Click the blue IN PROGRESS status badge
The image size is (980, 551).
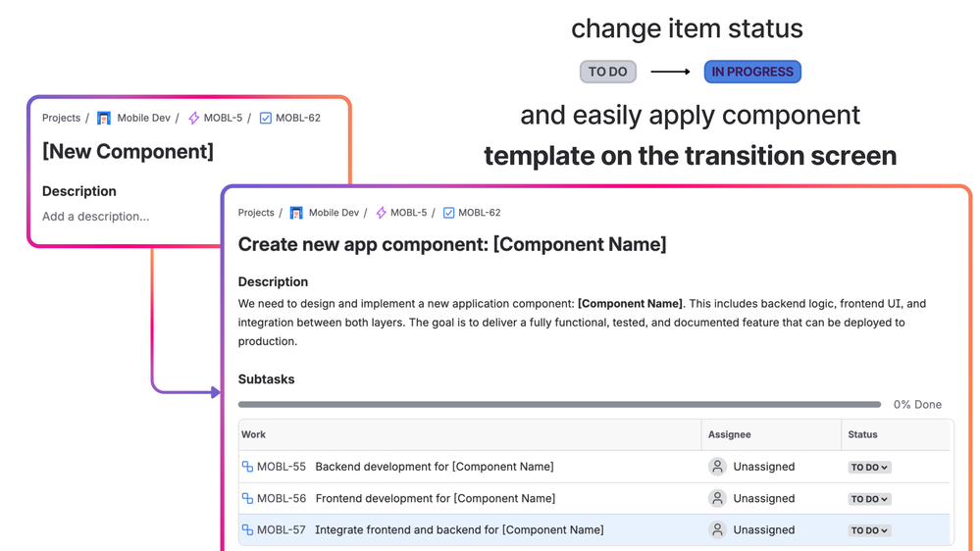tap(752, 72)
